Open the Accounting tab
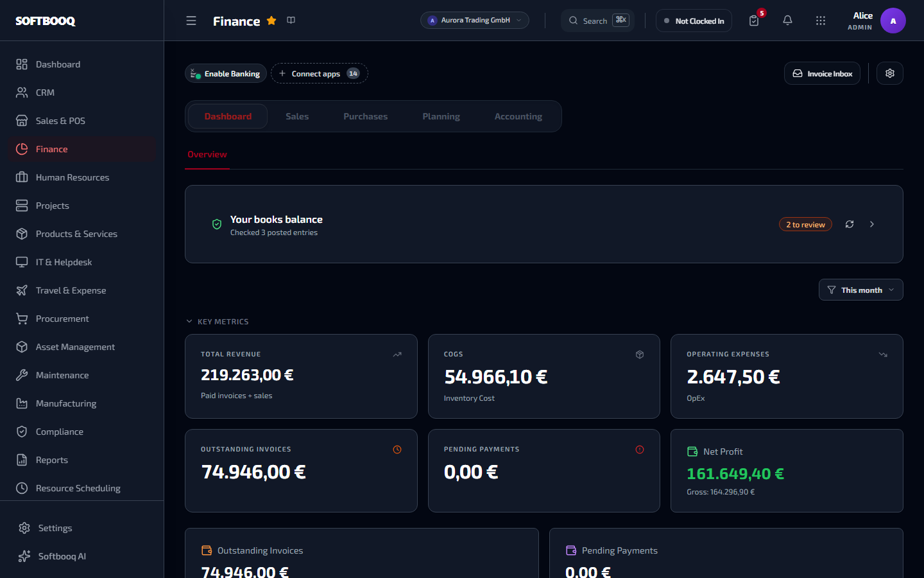This screenshot has width=924, height=578. point(518,116)
